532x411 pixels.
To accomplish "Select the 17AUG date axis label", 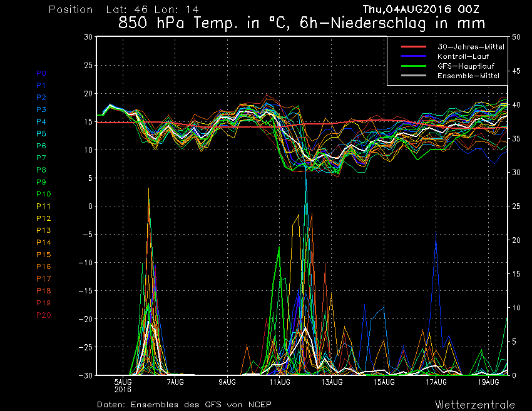I will [x=436, y=382].
